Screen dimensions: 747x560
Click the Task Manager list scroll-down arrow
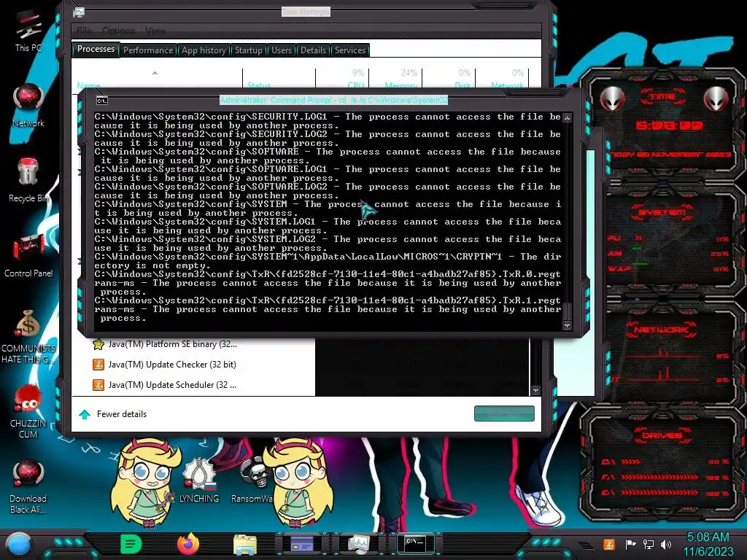coord(536,391)
